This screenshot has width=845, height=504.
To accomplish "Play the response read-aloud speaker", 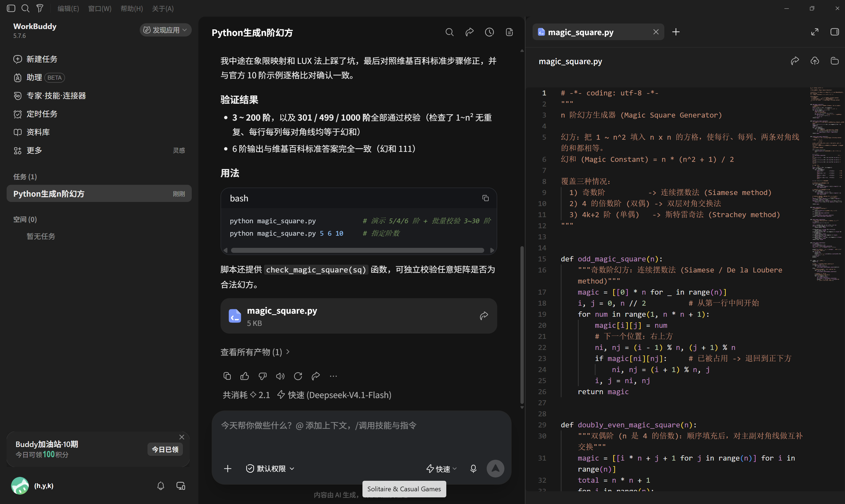I will click(280, 376).
